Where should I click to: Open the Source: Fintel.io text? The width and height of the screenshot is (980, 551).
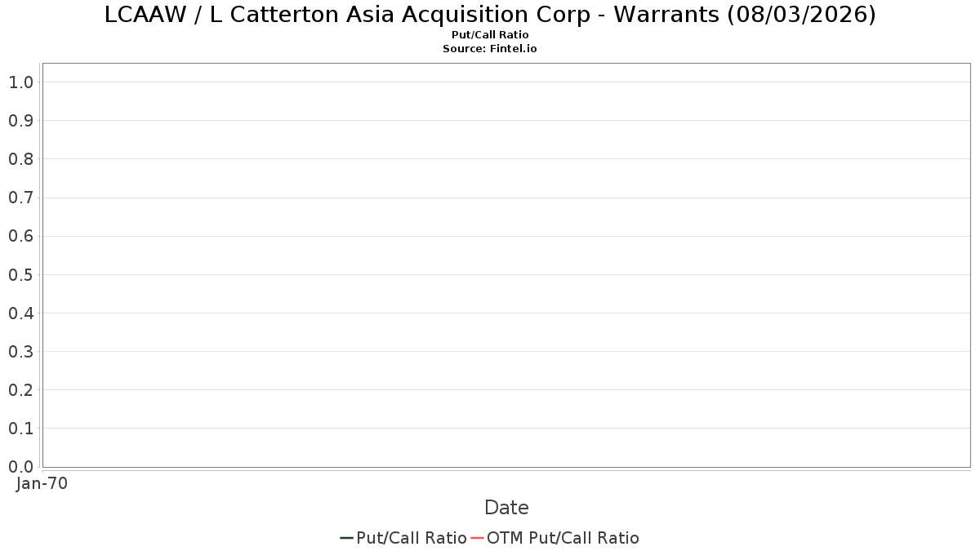[x=490, y=49]
